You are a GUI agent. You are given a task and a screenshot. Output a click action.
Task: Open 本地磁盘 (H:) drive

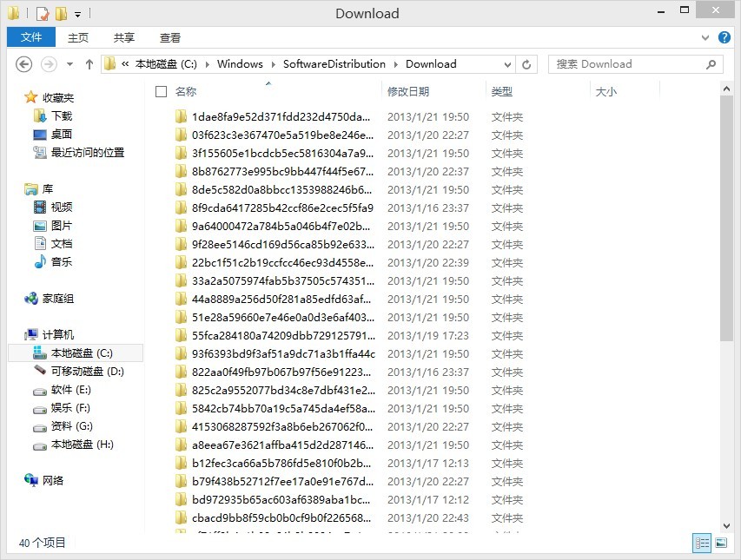coord(83,445)
